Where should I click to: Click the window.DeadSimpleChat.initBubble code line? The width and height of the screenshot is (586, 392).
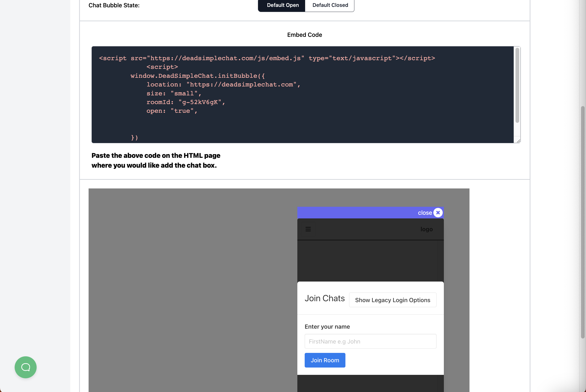[x=198, y=76]
